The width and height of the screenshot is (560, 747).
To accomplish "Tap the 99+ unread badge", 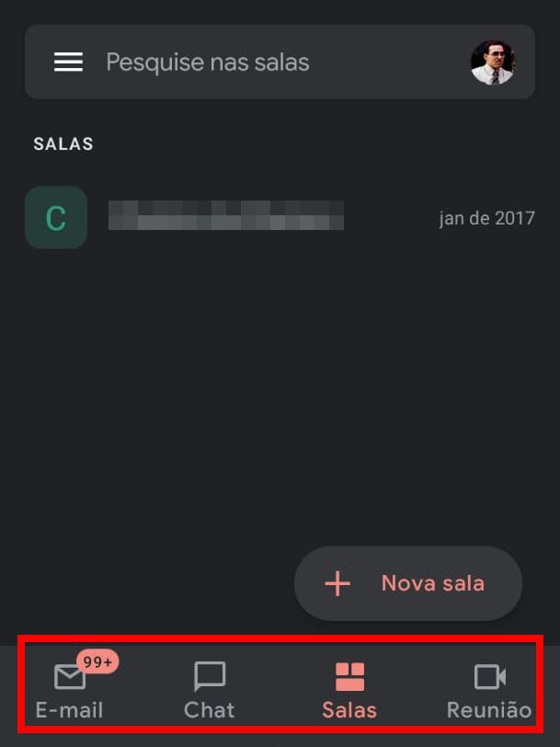I will pyautogui.click(x=97, y=661).
